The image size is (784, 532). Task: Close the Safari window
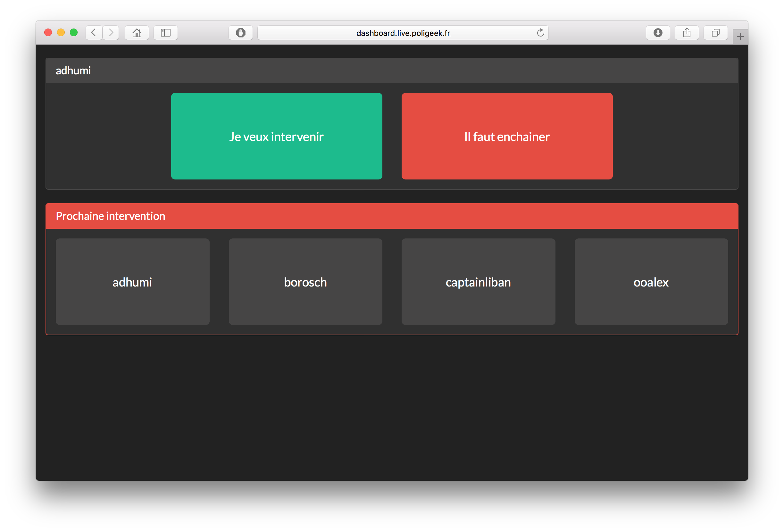tap(48, 32)
